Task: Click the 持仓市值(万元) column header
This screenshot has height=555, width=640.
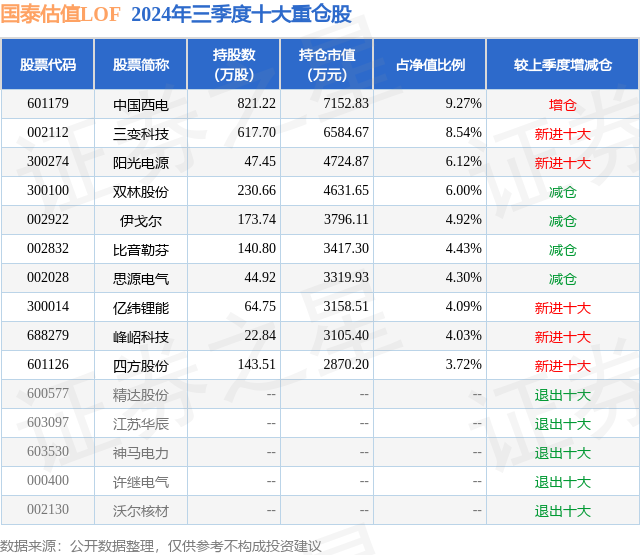Action: click(x=327, y=64)
